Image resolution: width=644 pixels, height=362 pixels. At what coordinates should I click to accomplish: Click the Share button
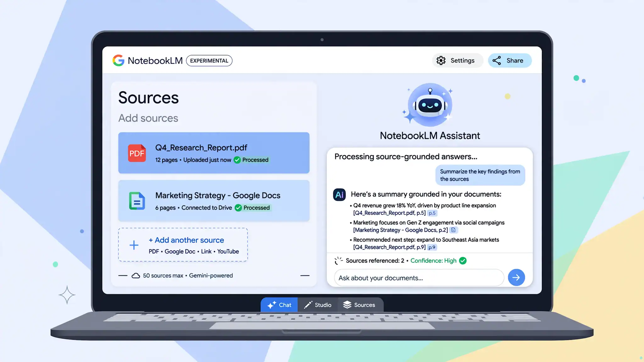click(510, 60)
